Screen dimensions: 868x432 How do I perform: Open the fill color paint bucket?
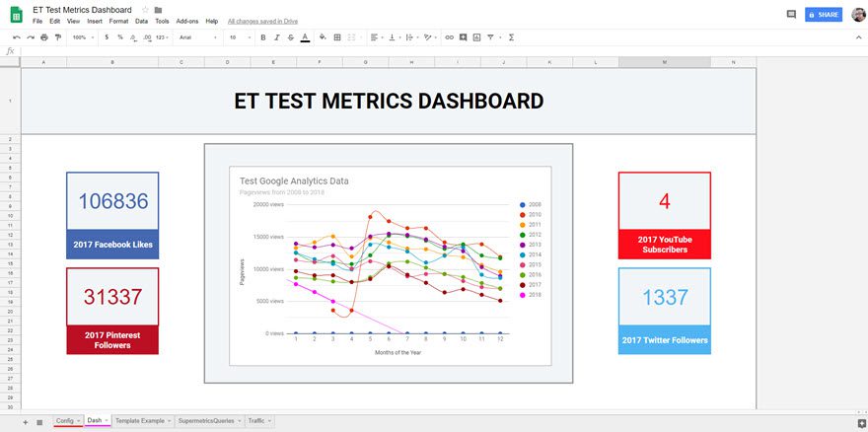pyautogui.click(x=323, y=37)
